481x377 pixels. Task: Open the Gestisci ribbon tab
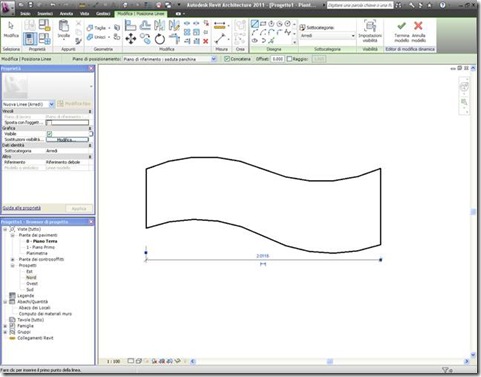(103, 14)
